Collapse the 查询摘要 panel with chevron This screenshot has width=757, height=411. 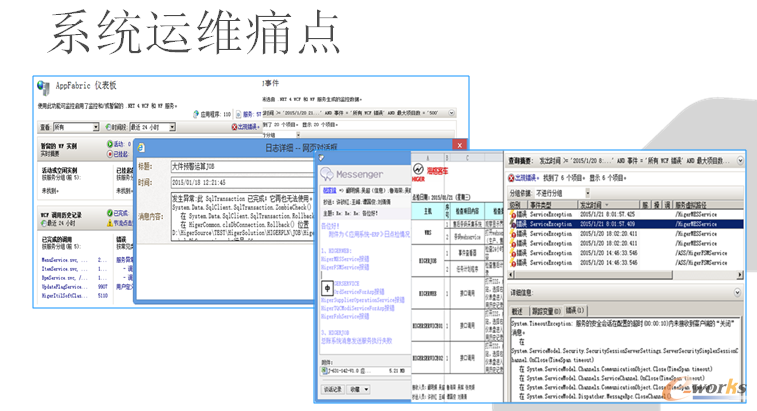pyautogui.click(x=739, y=159)
